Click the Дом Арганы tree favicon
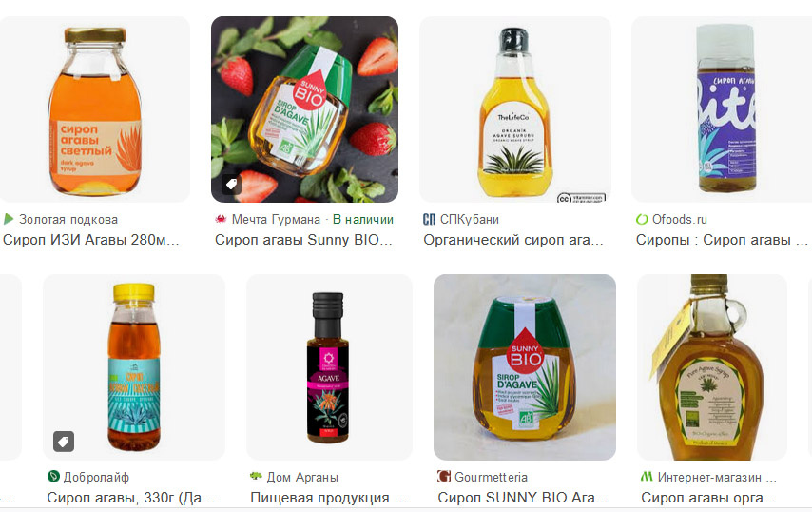The image size is (812, 512). point(256,476)
